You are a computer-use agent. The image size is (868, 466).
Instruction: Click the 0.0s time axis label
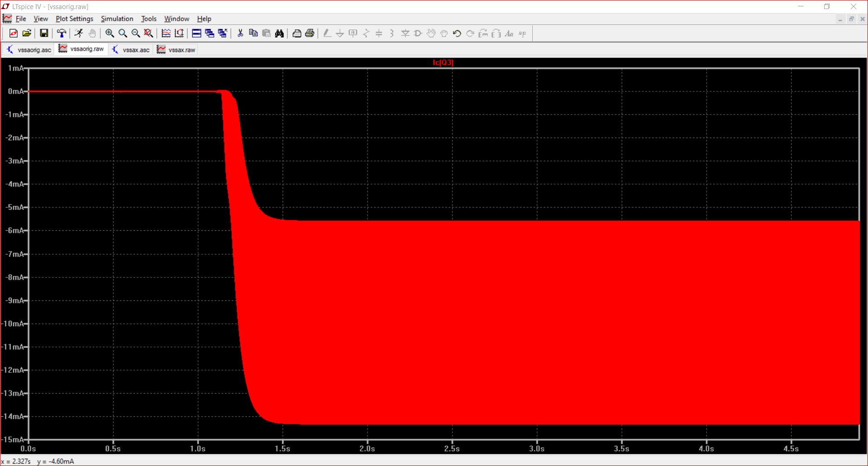point(28,448)
